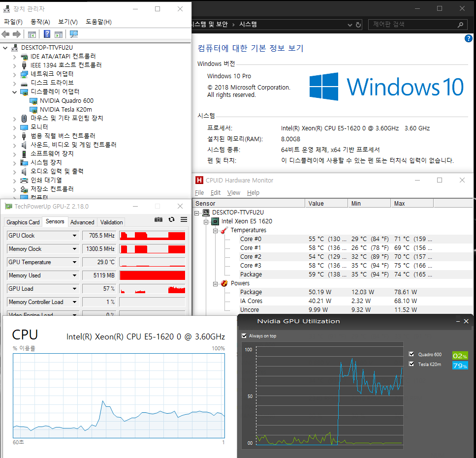Expand the 네트워크 어댑터 node

click(15, 74)
